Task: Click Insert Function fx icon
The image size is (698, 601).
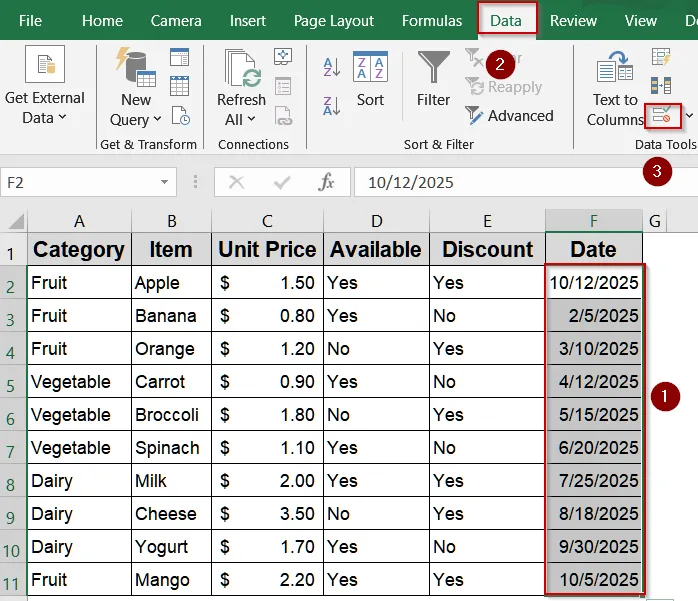Action: [x=326, y=182]
